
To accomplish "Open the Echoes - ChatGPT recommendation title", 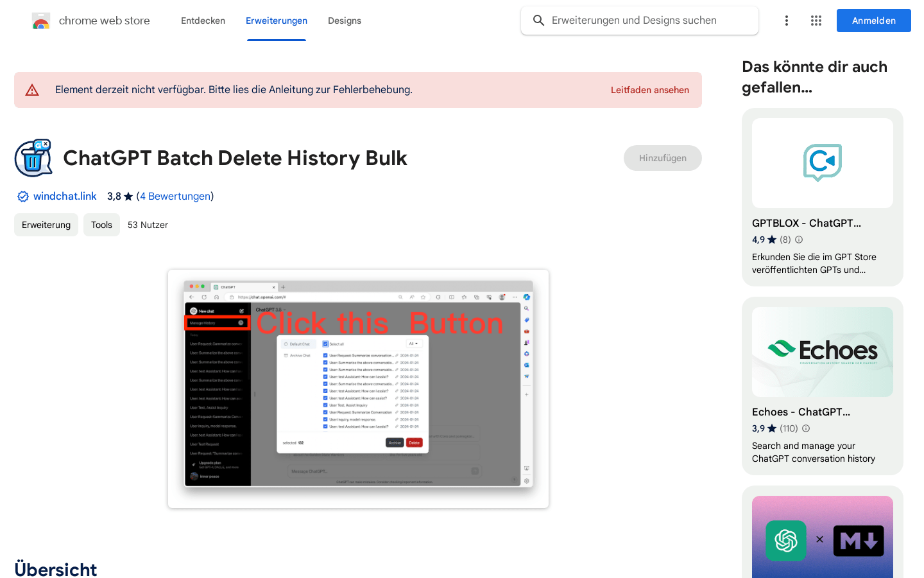I will pos(801,412).
